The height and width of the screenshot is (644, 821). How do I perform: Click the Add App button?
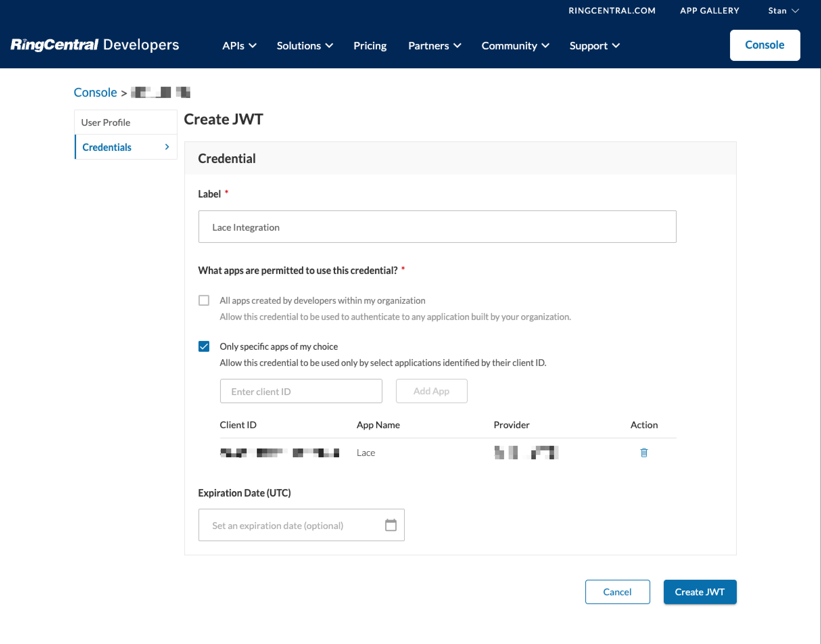tap(431, 391)
